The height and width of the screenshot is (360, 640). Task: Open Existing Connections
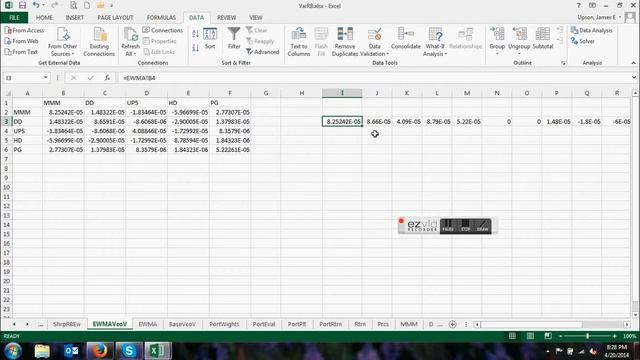click(x=99, y=42)
